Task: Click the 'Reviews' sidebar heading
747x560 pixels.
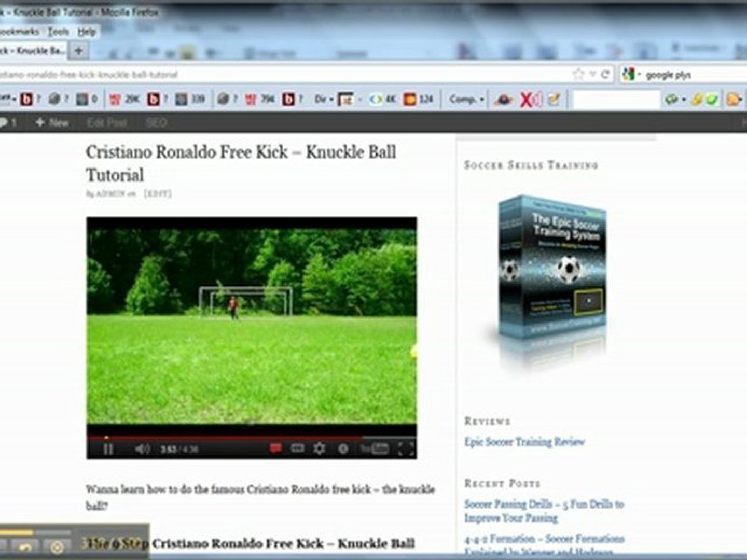Action: click(x=487, y=421)
